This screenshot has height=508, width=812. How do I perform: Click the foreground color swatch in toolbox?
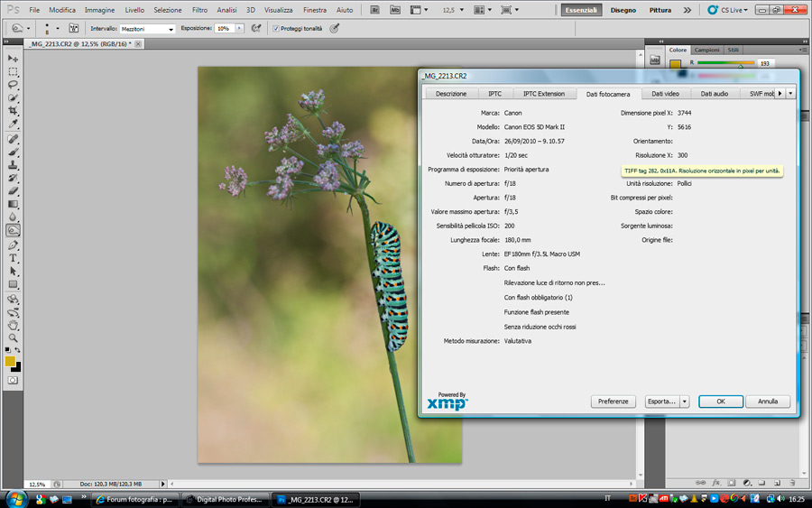[x=10, y=361]
